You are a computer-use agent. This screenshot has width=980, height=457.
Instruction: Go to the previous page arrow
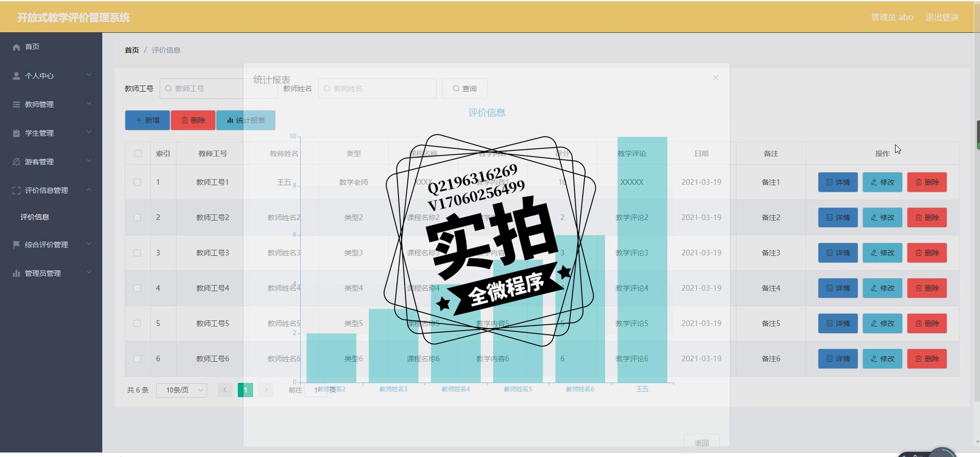click(225, 390)
